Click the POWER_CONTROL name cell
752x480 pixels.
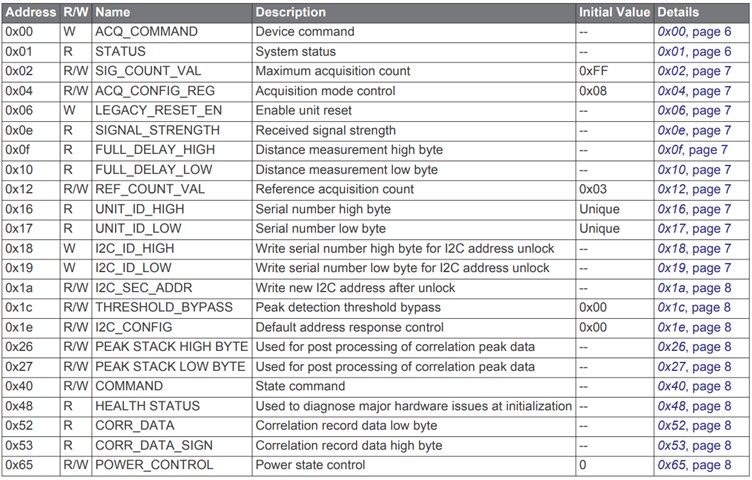point(172,465)
